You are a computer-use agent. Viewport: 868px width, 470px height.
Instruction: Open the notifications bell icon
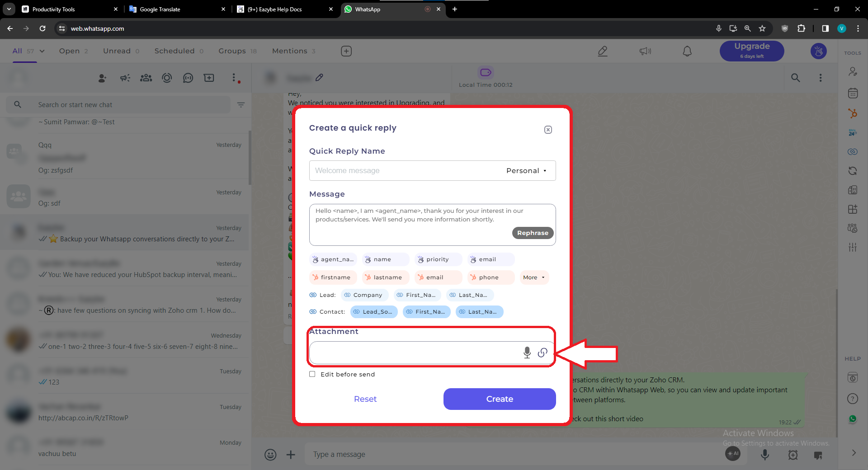pyautogui.click(x=687, y=51)
